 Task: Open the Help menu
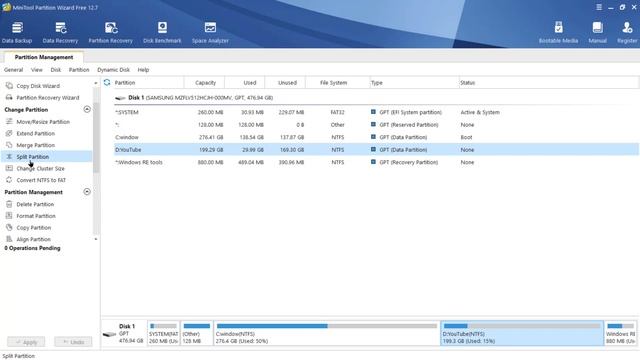[143, 70]
